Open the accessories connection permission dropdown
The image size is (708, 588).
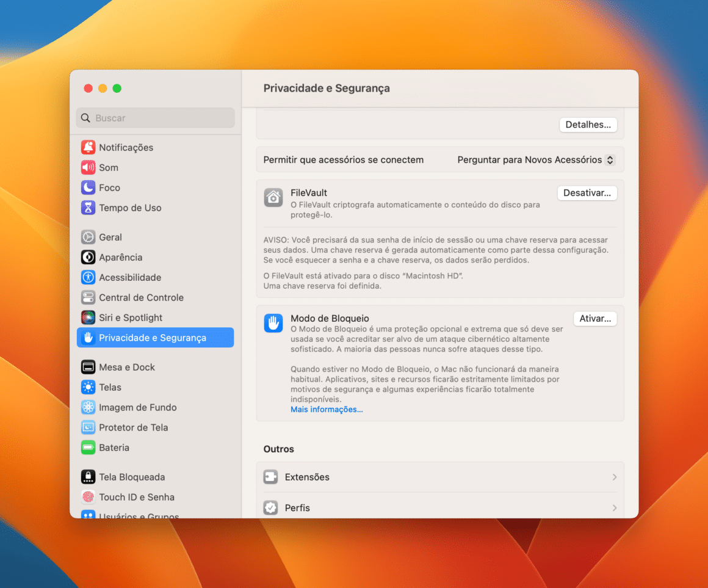(535, 159)
